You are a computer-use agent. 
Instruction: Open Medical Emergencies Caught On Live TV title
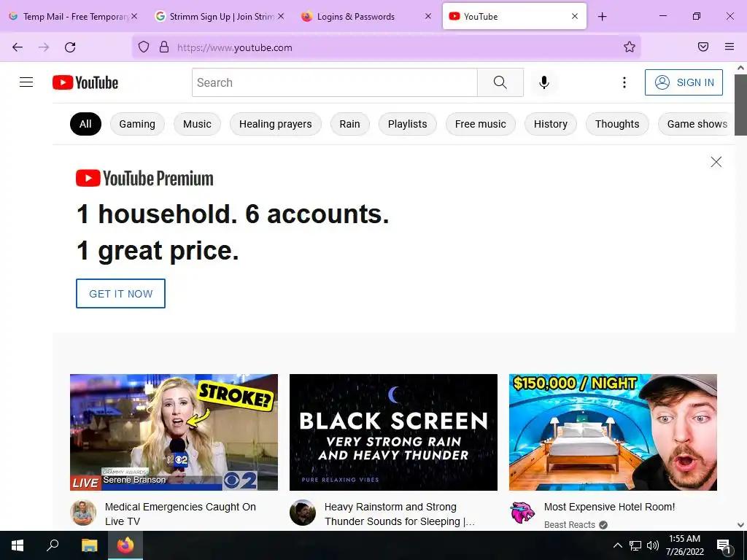(x=180, y=514)
